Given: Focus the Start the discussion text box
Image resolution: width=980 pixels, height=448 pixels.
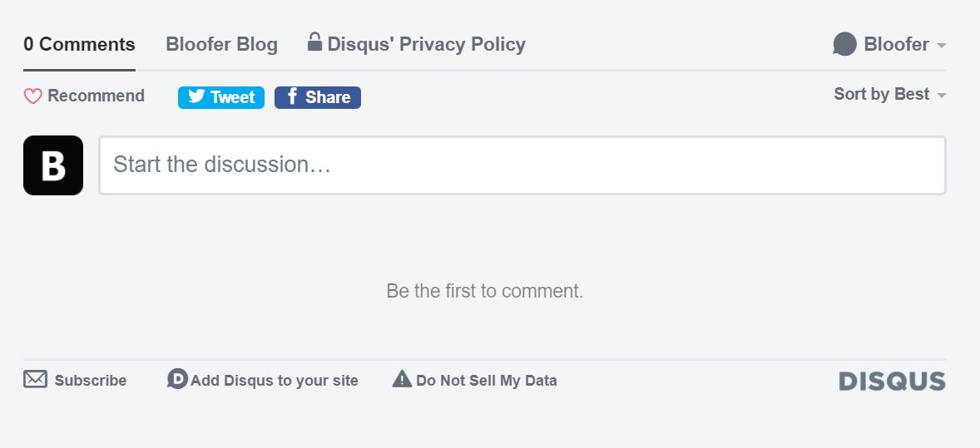Looking at the screenshot, I should point(522,165).
